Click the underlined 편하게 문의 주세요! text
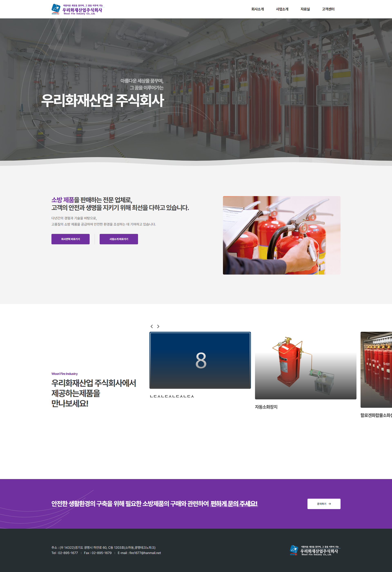The height and width of the screenshot is (572, 392). 234,504
